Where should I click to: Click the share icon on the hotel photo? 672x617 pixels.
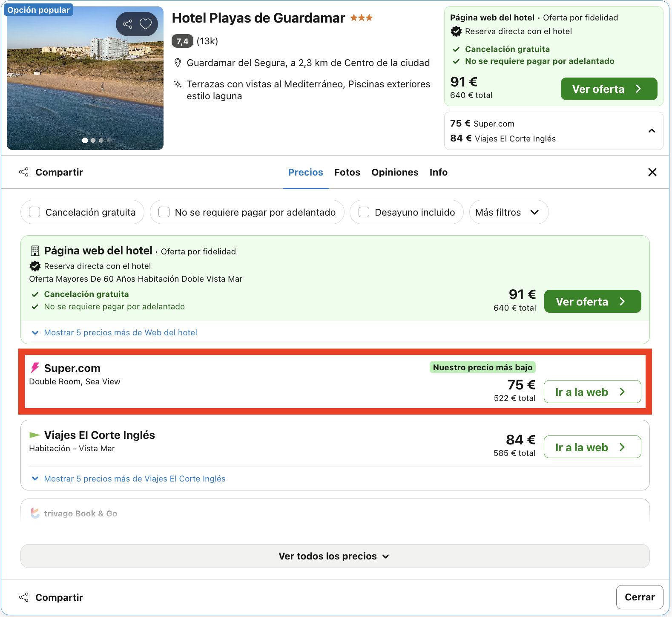[x=127, y=24]
